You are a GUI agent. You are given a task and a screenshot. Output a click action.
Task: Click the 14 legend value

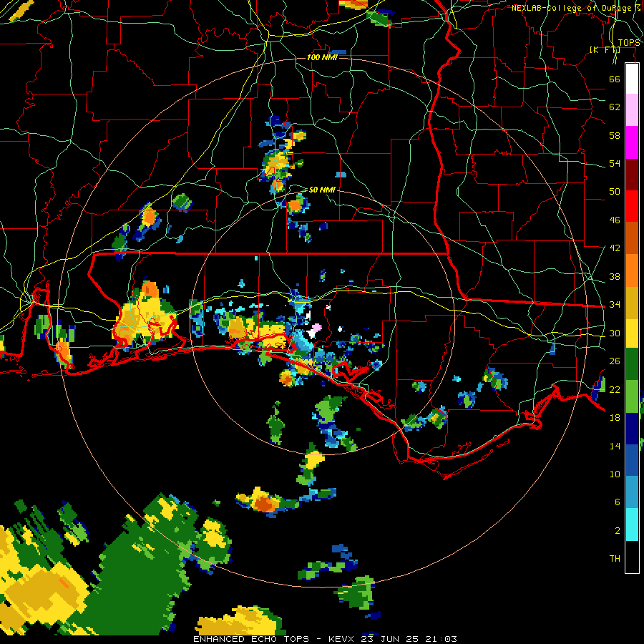[x=615, y=446]
